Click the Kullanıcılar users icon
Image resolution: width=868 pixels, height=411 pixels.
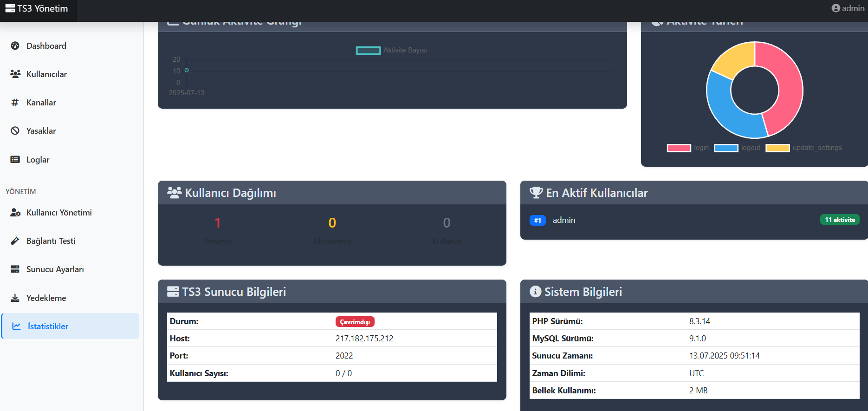click(15, 74)
